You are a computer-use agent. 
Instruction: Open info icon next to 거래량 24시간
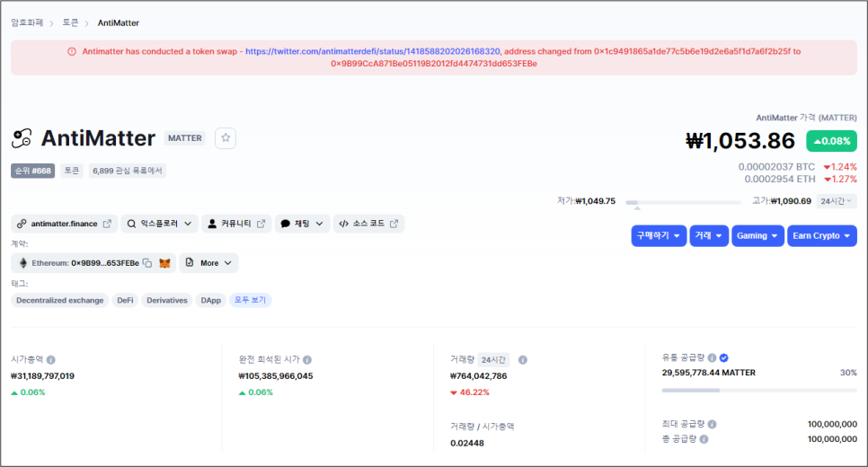click(x=523, y=359)
